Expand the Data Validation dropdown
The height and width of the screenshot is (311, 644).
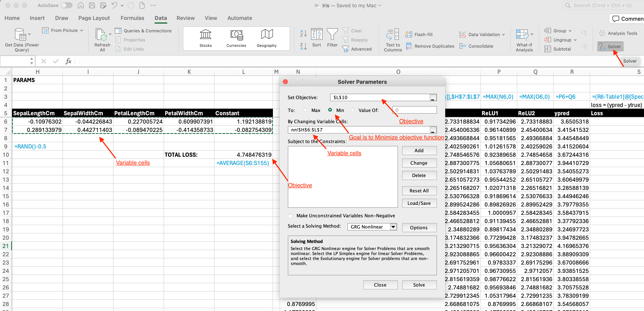pyautogui.click(x=503, y=35)
